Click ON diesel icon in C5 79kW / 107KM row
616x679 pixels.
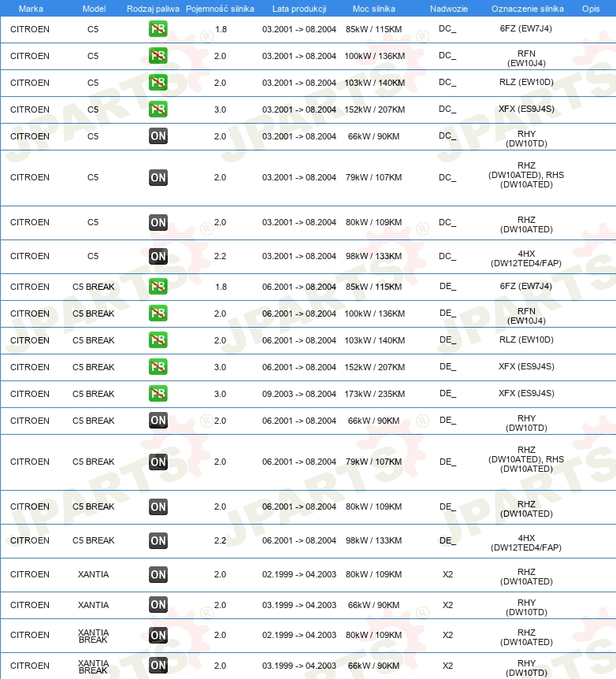coord(158,177)
